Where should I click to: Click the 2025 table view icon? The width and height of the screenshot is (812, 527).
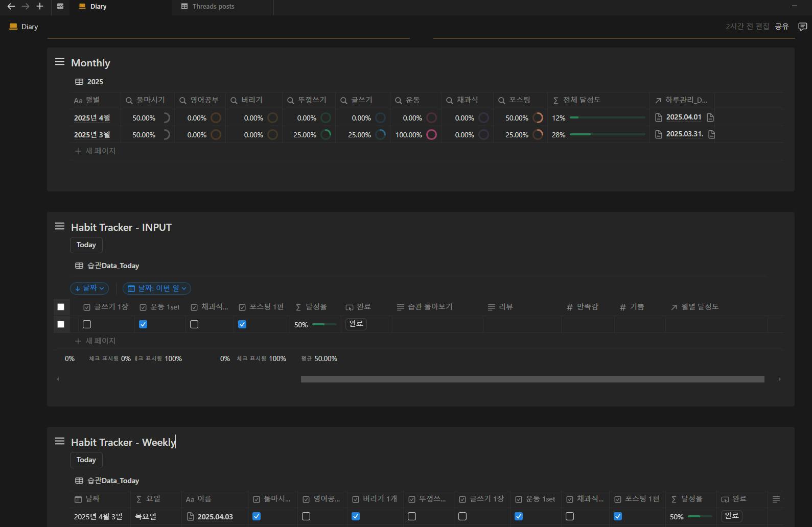(79, 82)
